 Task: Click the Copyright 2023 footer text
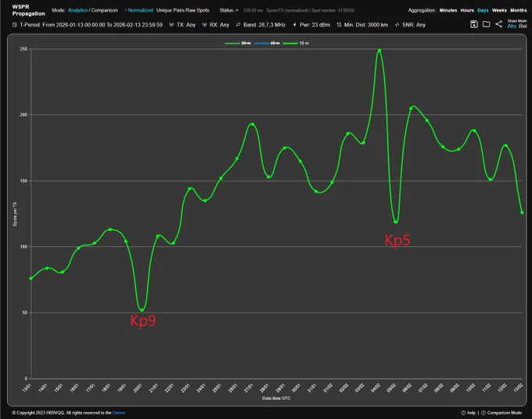click(x=62, y=413)
